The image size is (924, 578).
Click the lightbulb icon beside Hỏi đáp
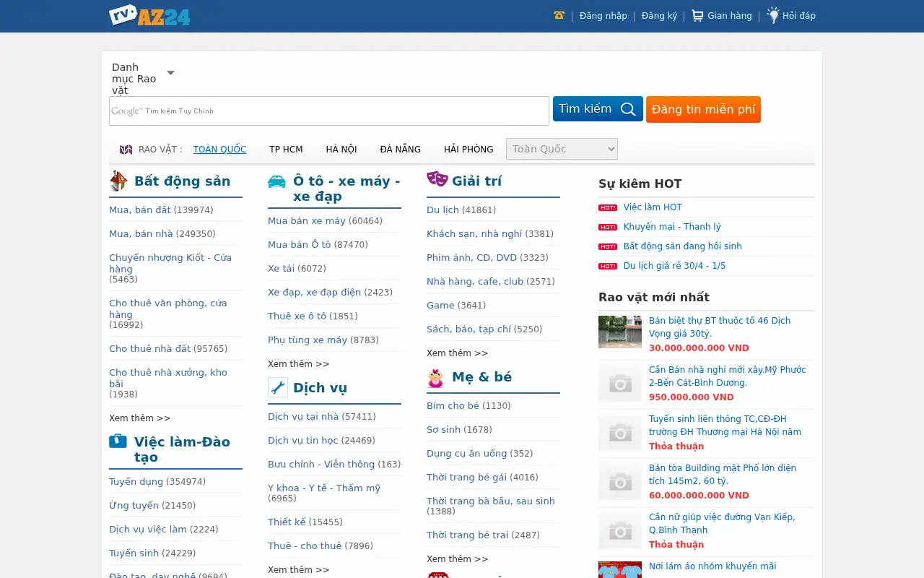[773, 15]
